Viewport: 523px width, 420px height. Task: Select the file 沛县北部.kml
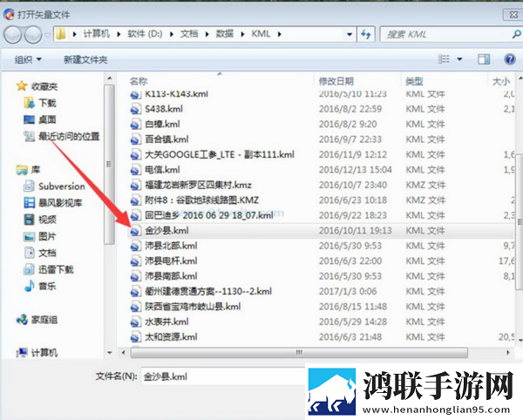point(171,246)
